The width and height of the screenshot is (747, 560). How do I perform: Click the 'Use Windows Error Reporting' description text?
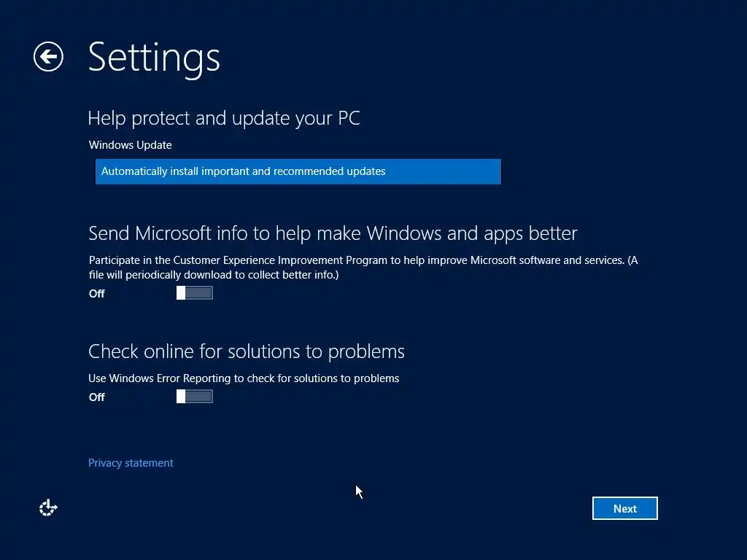point(244,378)
